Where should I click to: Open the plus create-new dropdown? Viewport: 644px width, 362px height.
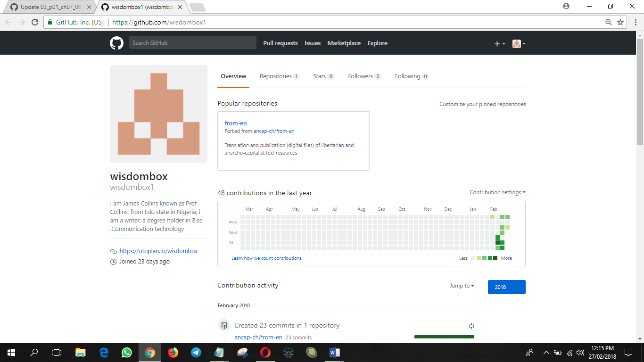[x=499, y=44]
